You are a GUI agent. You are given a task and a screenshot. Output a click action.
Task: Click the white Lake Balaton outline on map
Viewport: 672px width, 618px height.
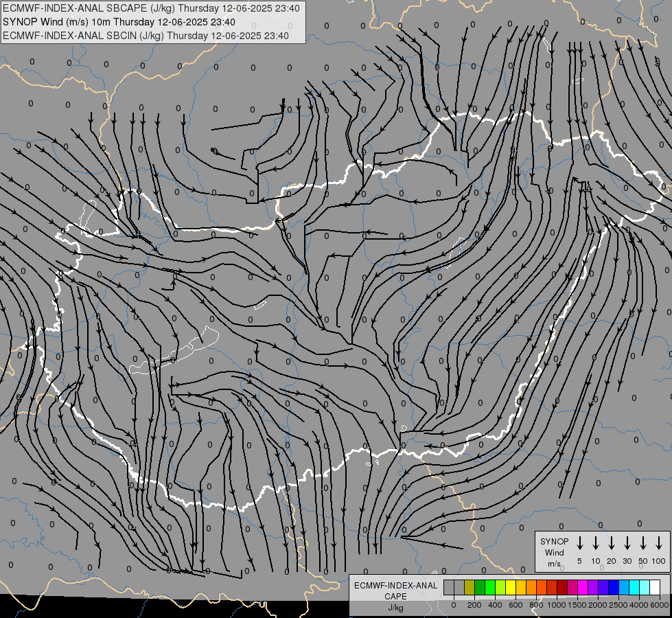point(174,352)
